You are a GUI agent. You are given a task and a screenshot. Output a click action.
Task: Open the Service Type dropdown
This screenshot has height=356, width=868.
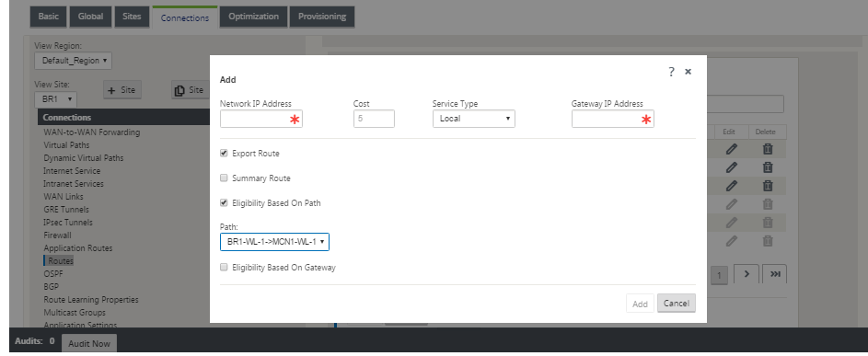click(474, 119)
